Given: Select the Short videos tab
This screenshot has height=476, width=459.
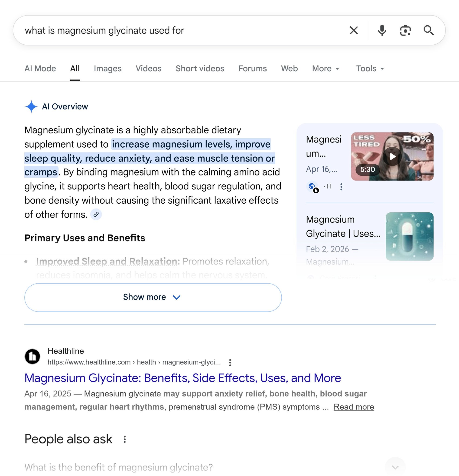Looking at the screenshot, I should click(200, 69).
